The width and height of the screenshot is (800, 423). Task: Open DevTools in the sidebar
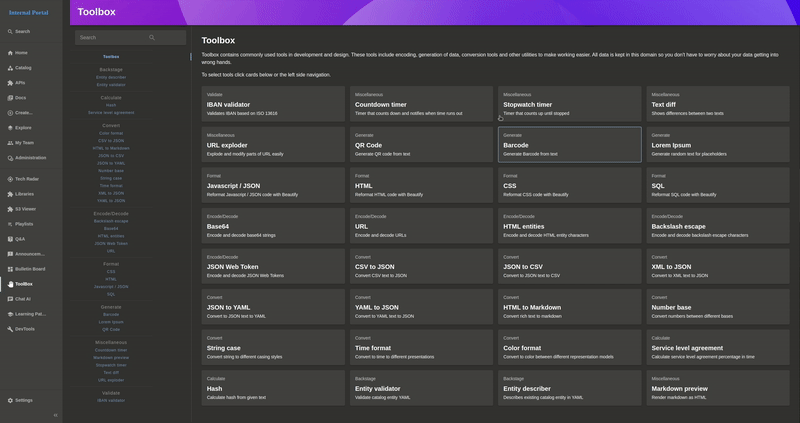(x=24, y=328)
